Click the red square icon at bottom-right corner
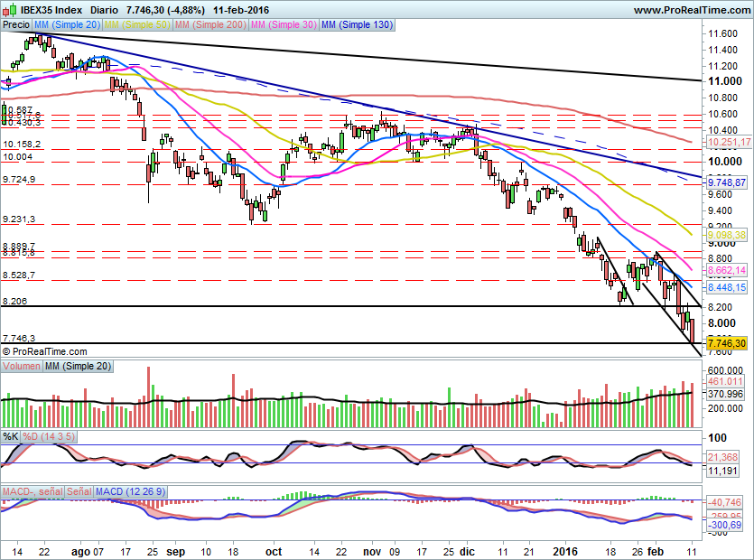The width and height of the screenshot is (754, 560). pyautogui.click(x=748, y=554)
